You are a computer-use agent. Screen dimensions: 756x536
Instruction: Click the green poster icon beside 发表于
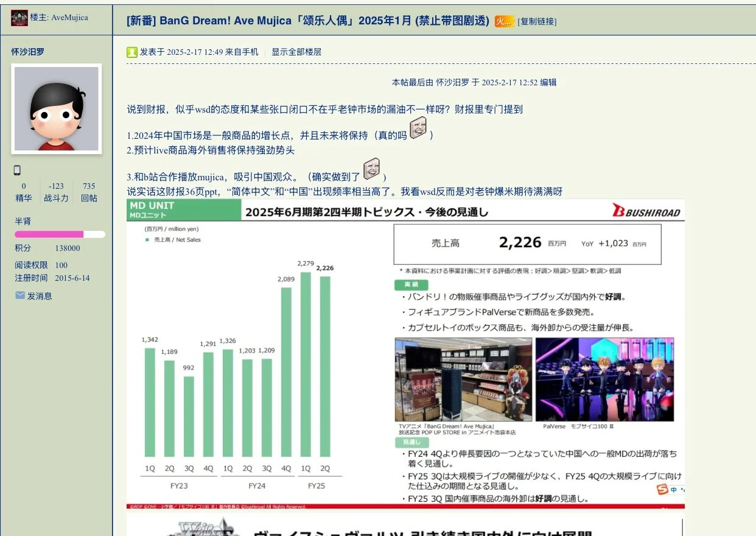pos(132,52)
